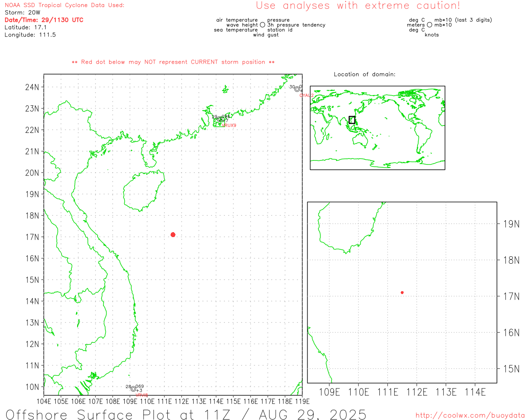The image size is (525, 420).
Task: Click the 119E longitude label on main map
Action: point(302,401)
